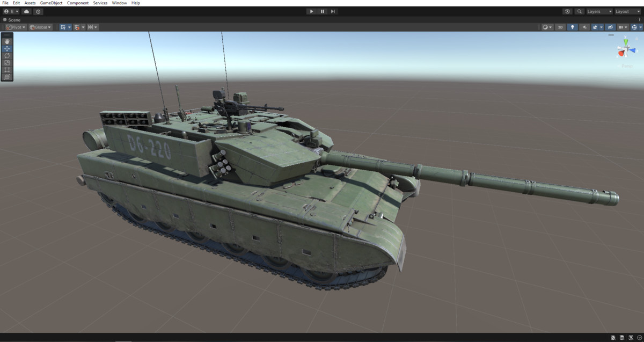
Task: Expand the Pivot handle position dropdown
Action: (x=15, y=27)
